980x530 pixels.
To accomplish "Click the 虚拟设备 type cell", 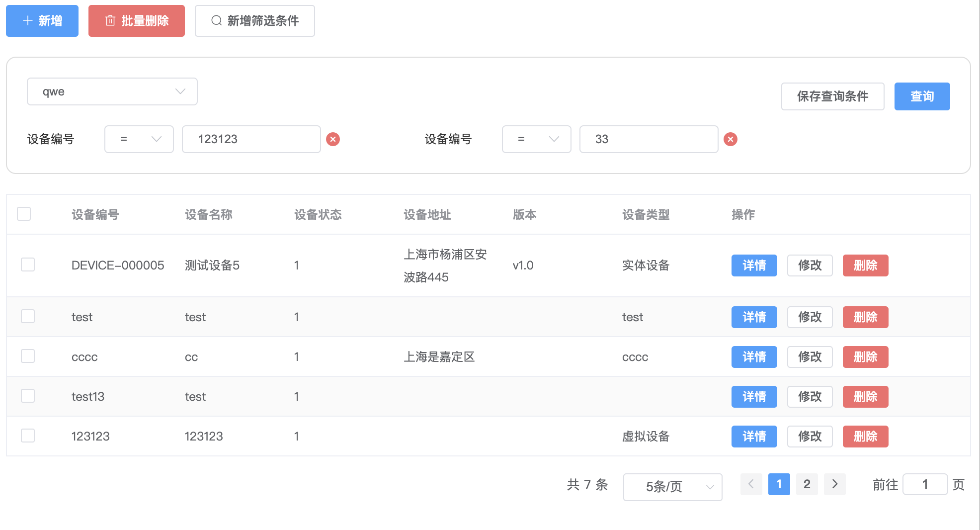I will 646,437.
